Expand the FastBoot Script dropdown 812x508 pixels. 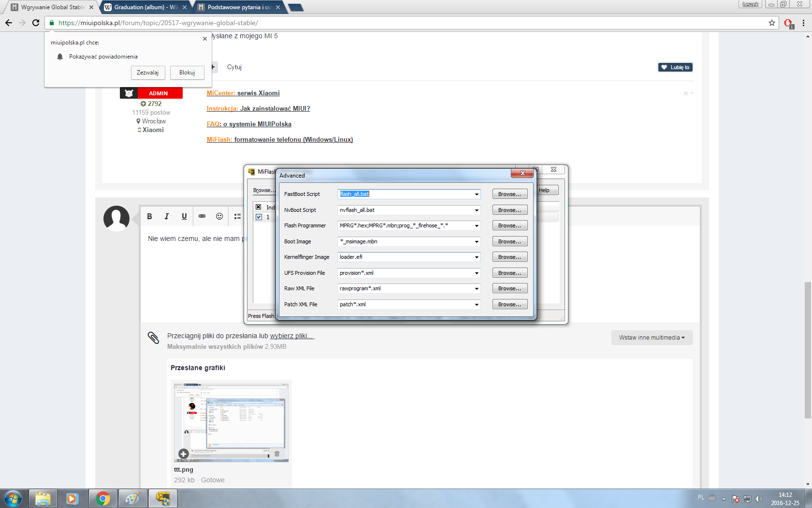pos(477,194)
